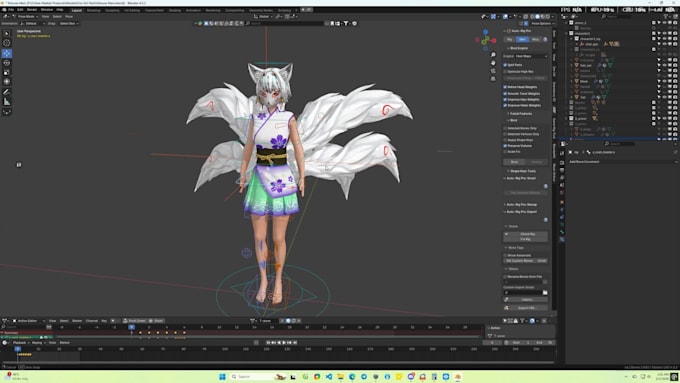Screen dimensions: 680x383
Task: Click the Fix Rig button
Action: point(526,239)
